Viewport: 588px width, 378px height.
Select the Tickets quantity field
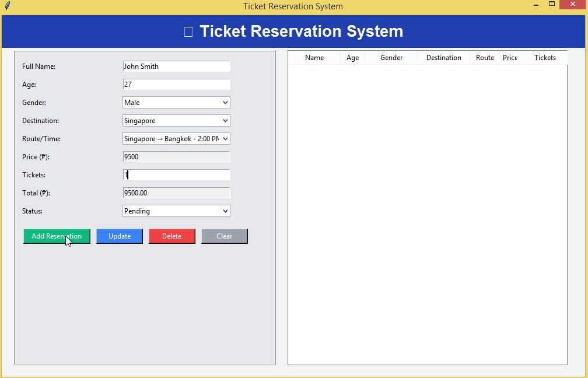point(176,175)
